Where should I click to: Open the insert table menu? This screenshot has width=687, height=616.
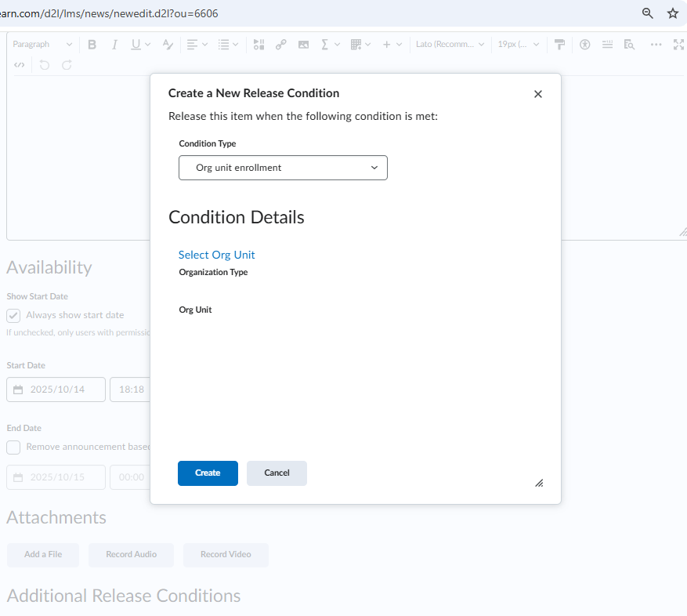point(360,45)
